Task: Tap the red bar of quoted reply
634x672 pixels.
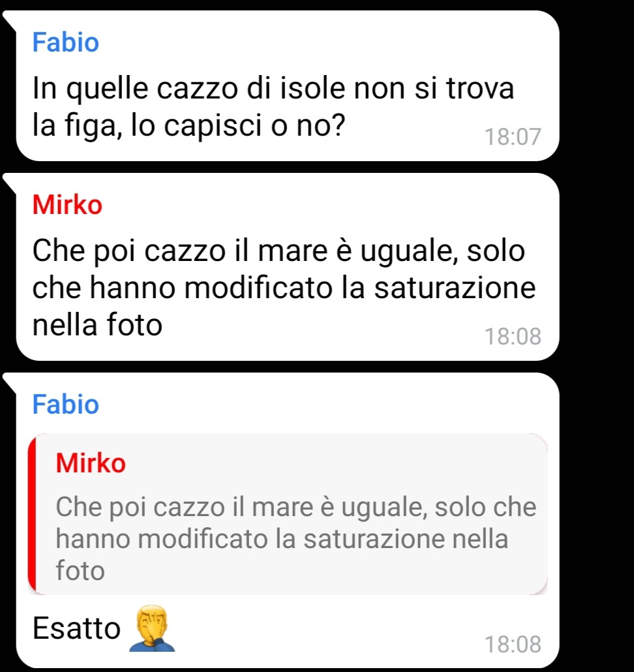Action: pyautogui.click(x=32, y=514)
